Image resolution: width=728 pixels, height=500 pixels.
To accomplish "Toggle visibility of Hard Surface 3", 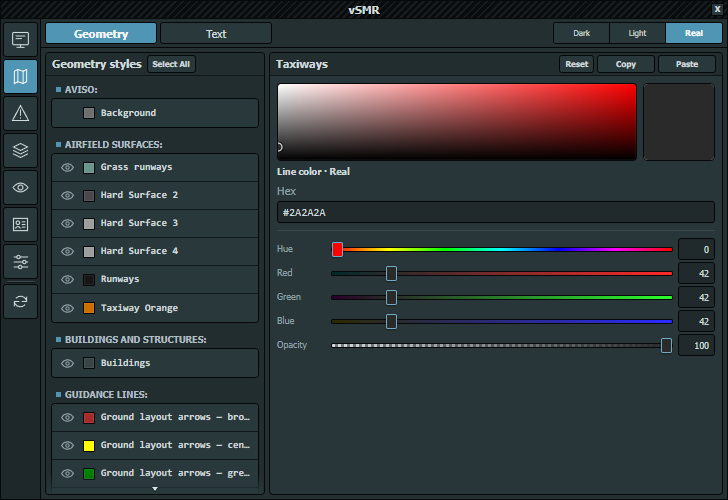I will 67,223.
